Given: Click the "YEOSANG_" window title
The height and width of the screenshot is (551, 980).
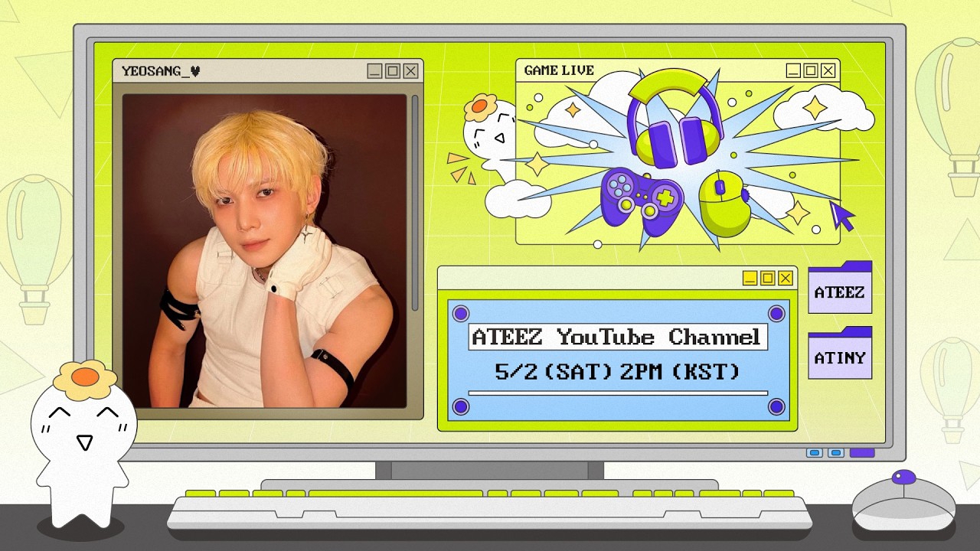Looking at the screenshot, I should 161,71.
